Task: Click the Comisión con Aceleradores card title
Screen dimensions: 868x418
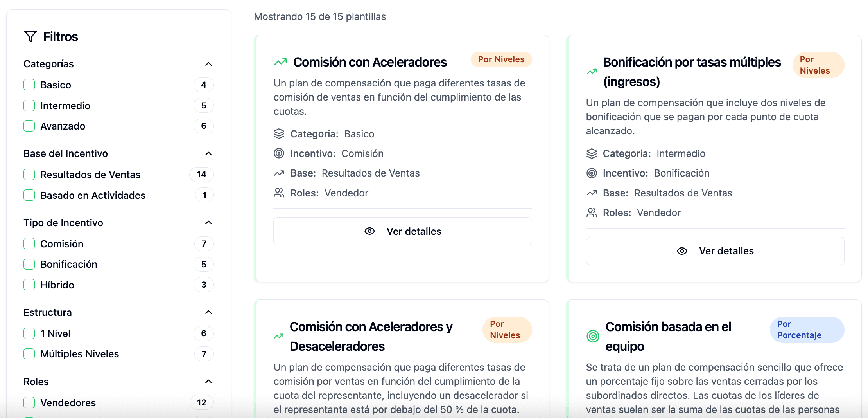Action: (x=370, y=62)
